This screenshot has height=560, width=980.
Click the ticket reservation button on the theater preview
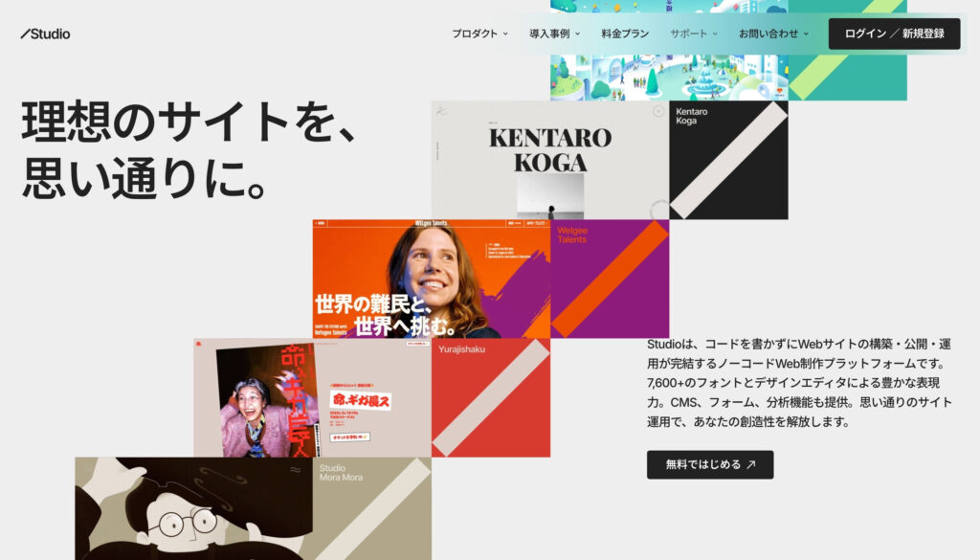point(348,436)
